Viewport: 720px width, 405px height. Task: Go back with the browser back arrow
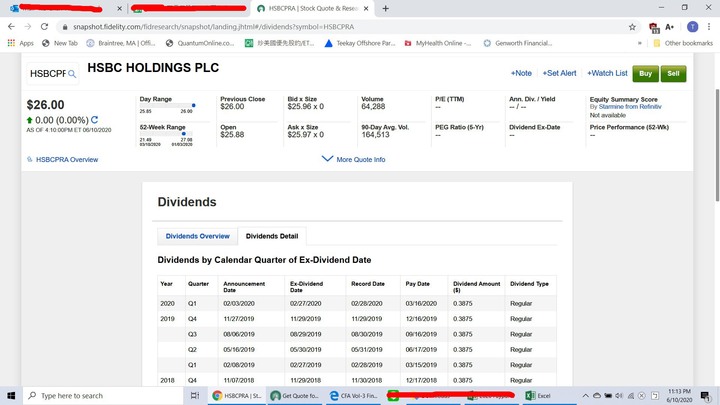[x=11, y=27]
